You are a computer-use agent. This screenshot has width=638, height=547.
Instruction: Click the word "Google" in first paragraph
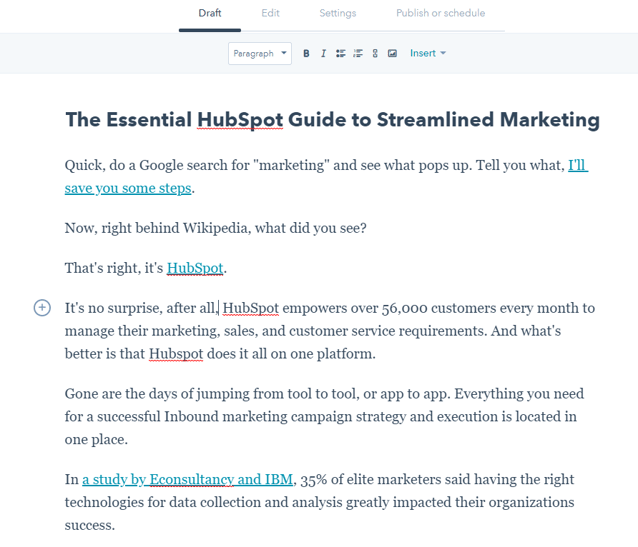[162, 165]
